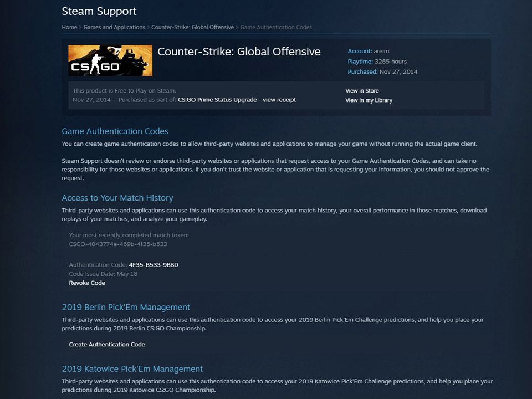
Task: Open CS:GO Prime Status Upgrade package link
Action: point(217,100)
